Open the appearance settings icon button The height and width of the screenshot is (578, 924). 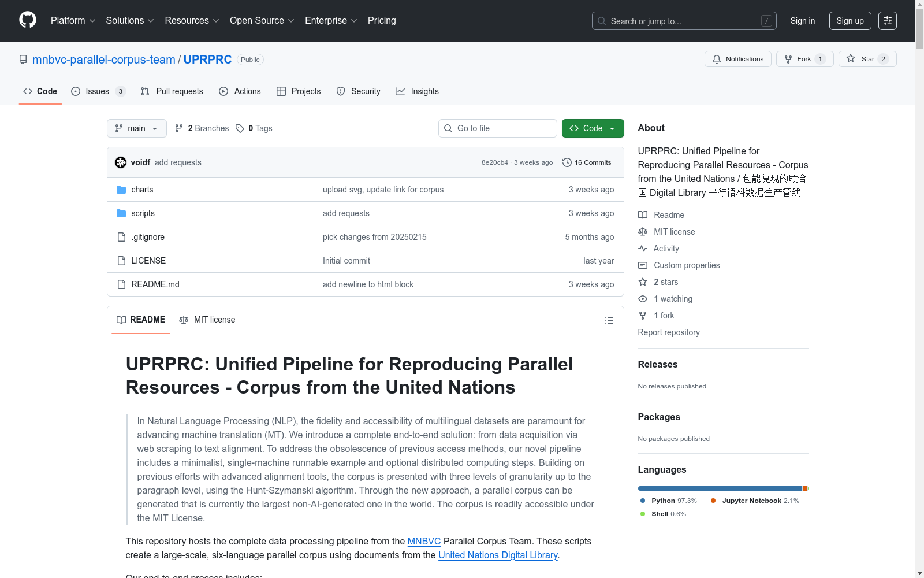click(x=888, y=21)
